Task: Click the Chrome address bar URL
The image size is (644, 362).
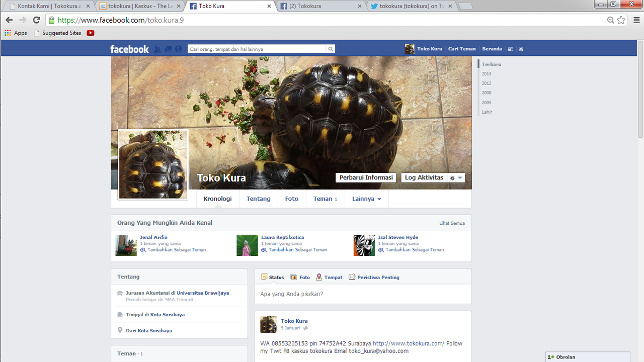Action: [x=120, y=20]
